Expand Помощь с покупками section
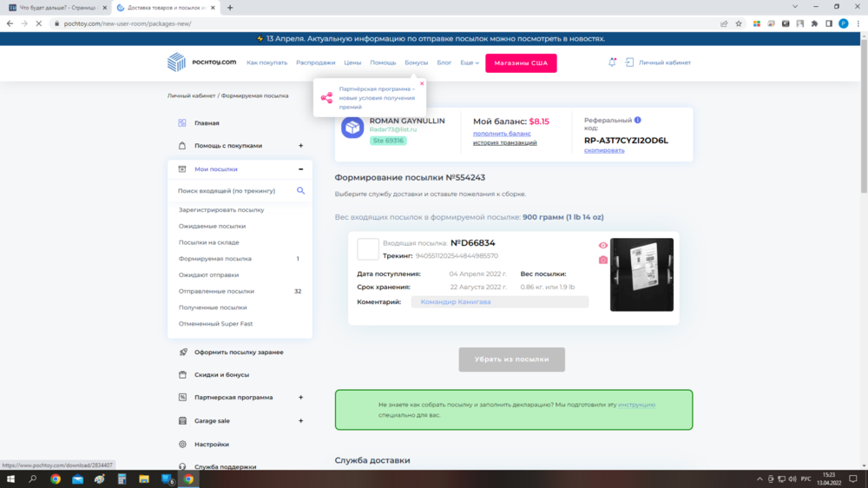The width and height of the screenshot is (868, 488). pos(300,146)
